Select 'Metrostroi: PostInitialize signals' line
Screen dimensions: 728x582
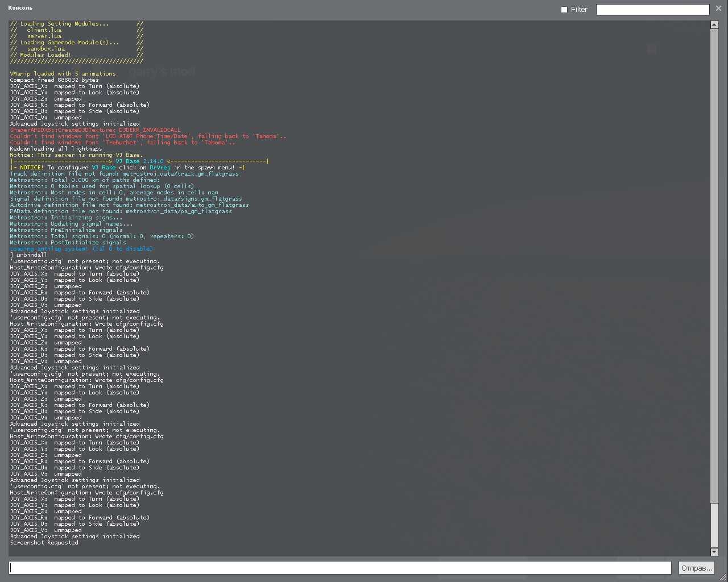(x=68, y=243)
